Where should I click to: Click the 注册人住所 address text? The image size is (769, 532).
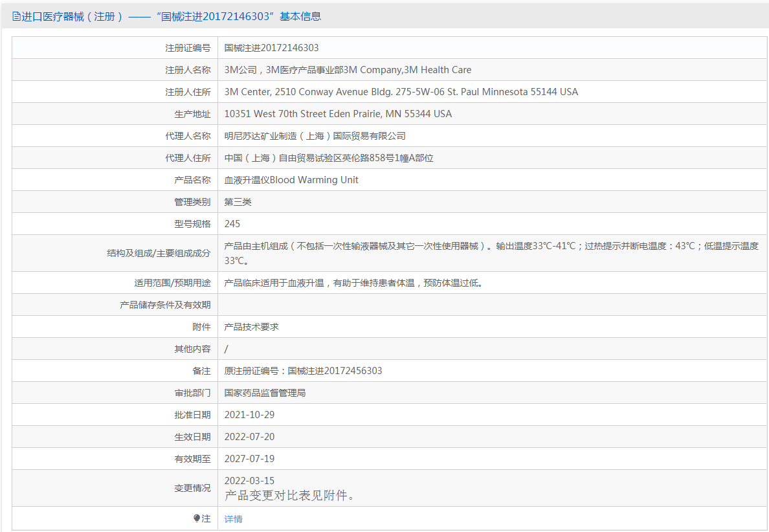(401, 92)
